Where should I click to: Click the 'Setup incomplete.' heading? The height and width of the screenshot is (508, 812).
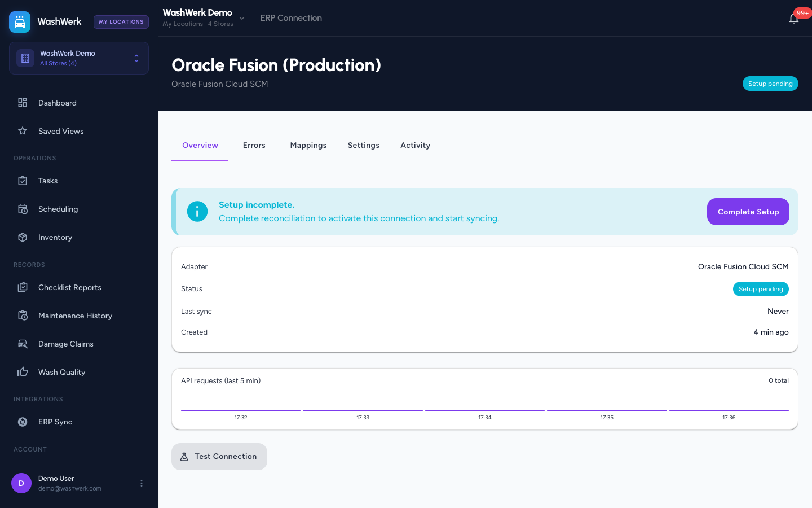[x=257, y=205]
